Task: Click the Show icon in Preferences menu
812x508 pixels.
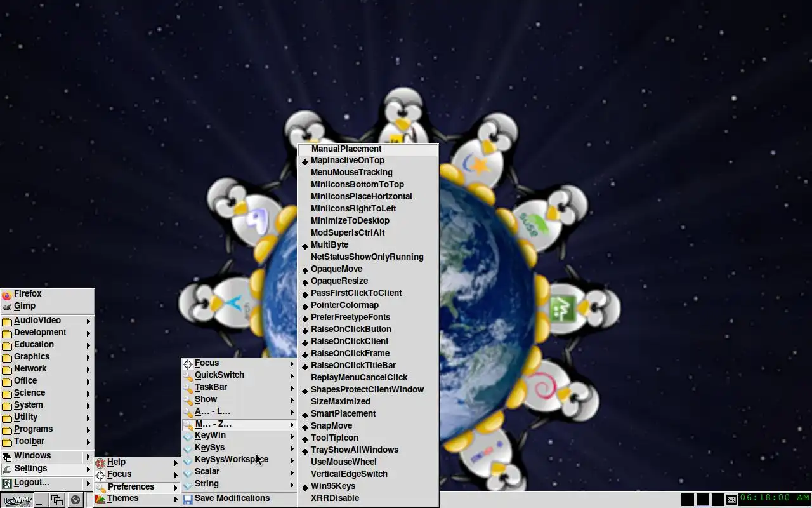Action: (x=188, y=400)
